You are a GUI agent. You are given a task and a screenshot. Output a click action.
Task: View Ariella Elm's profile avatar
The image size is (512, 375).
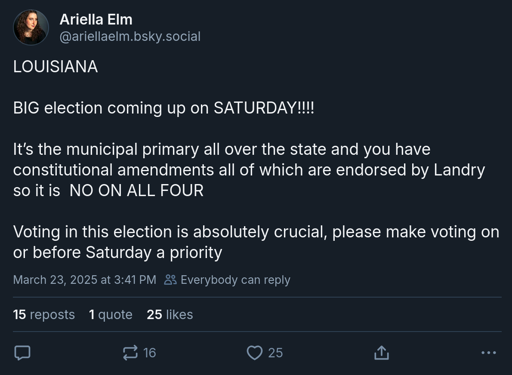(x=31, y=27)
